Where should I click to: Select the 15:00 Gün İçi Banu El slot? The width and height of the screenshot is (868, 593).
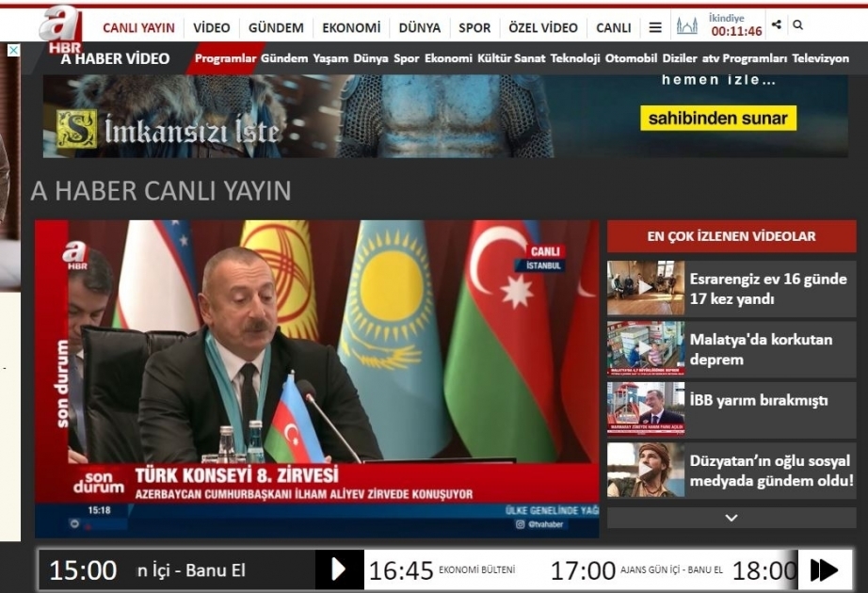177,569
